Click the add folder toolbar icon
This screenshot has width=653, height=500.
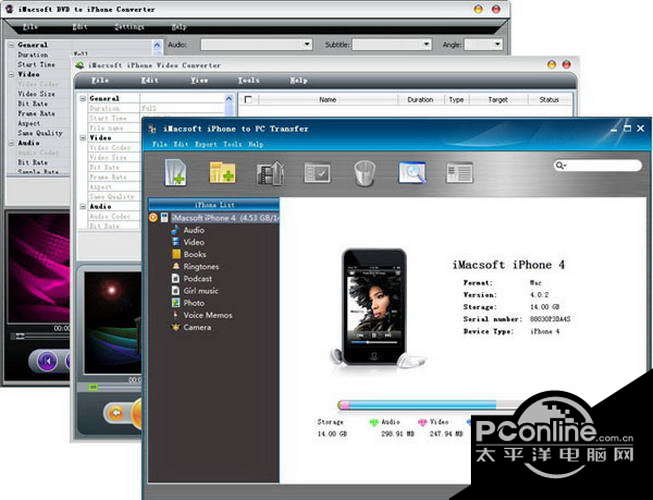[222, 172]
